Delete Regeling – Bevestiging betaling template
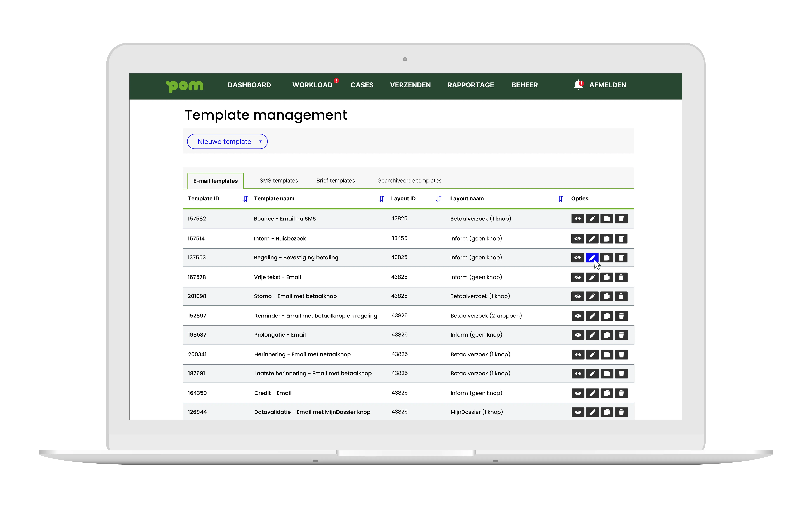Screen dimensions: 812x508 [621, 258]
